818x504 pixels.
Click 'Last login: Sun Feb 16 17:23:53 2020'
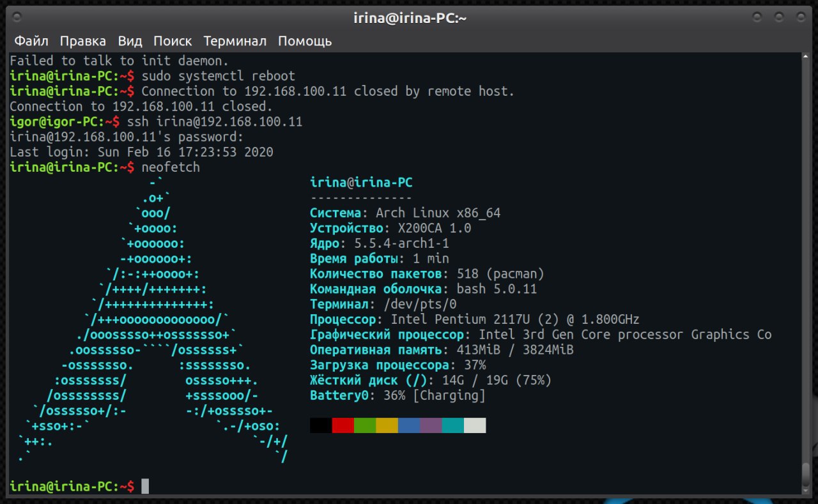coord(141,152)
